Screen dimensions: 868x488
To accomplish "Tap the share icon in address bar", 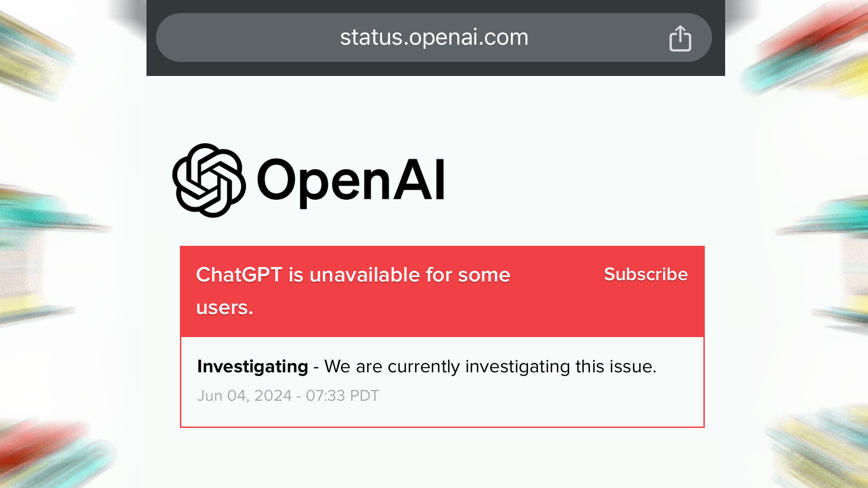I will point(680,38).
